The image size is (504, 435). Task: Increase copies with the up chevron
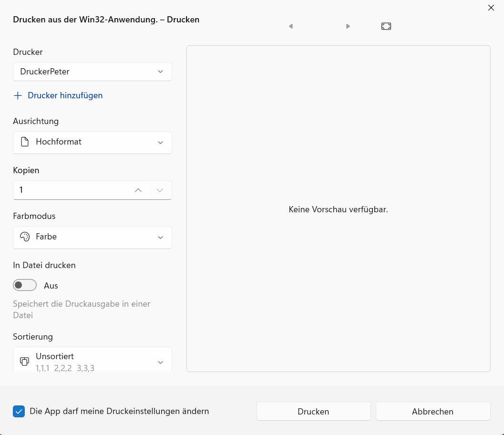(138, 190)
